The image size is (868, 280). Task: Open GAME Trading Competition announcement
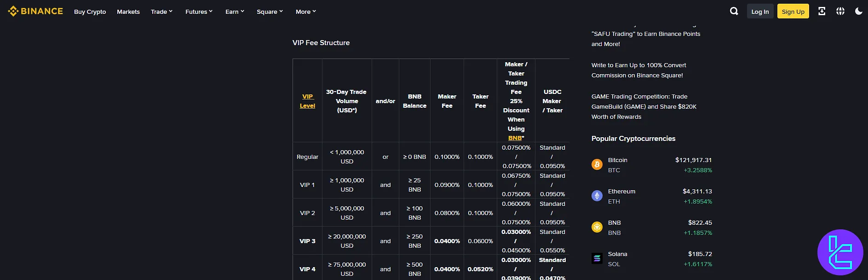(x=644, y=106)
